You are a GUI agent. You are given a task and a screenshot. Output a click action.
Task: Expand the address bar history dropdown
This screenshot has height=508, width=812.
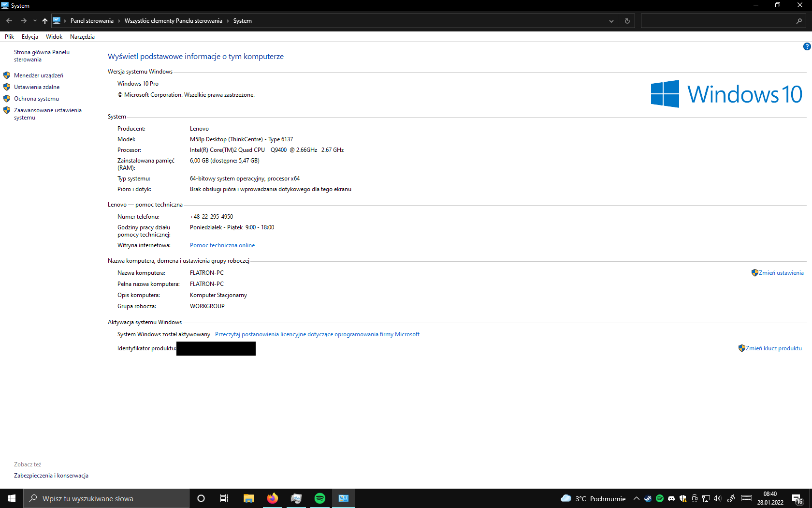(x=611, y=21)
